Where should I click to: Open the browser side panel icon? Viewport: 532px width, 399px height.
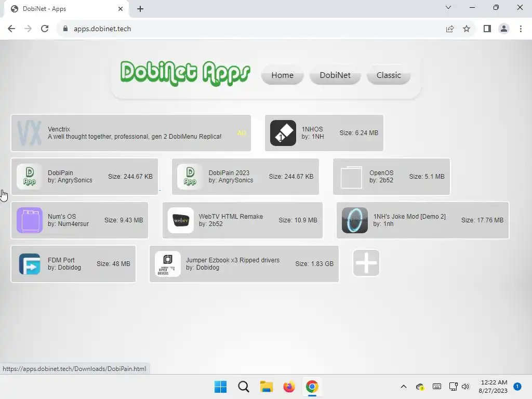[x=487, y=29]
